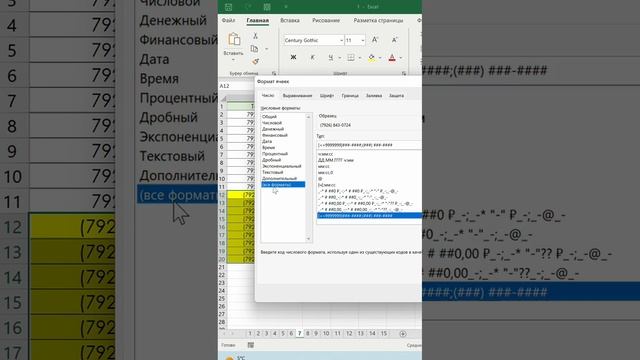Click the Select All corner of the grid
This screenshot has width=640, height=360.
pyautogui.click(x=223, y=99)
